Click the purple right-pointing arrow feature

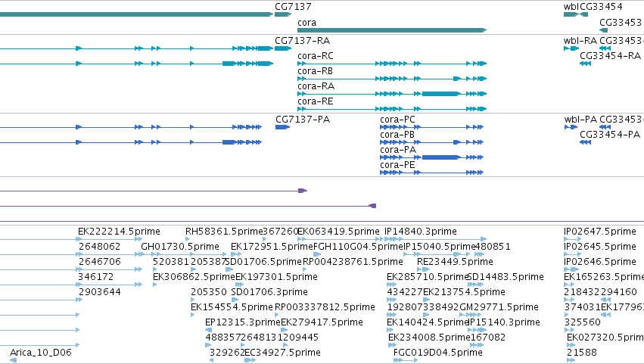click(x=303, y=191)
